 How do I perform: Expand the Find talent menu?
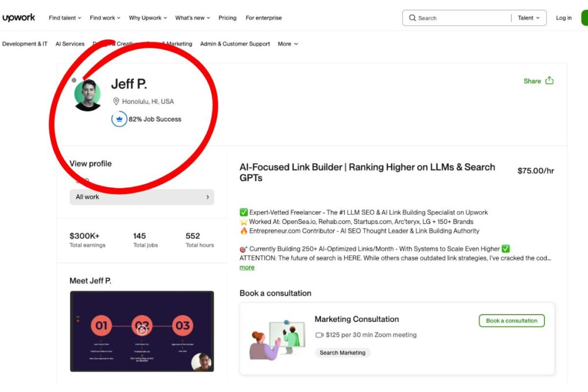click(x=65, y=18)
